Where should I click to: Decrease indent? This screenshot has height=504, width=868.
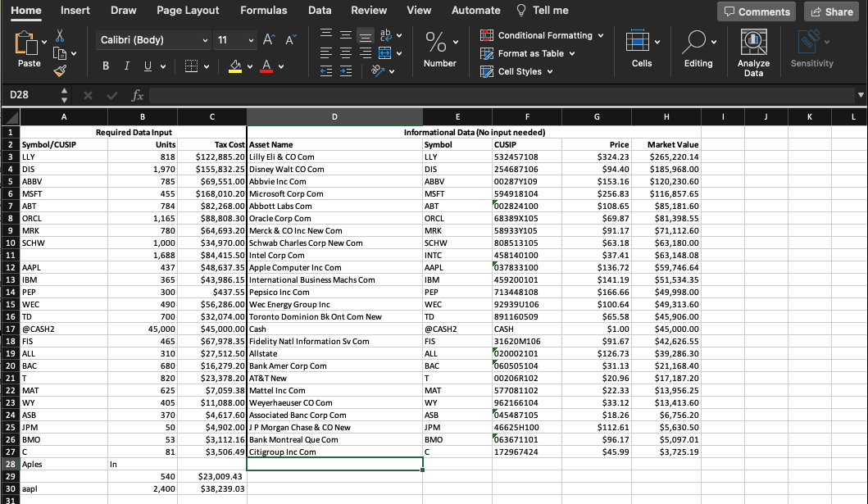coord(326,70)
